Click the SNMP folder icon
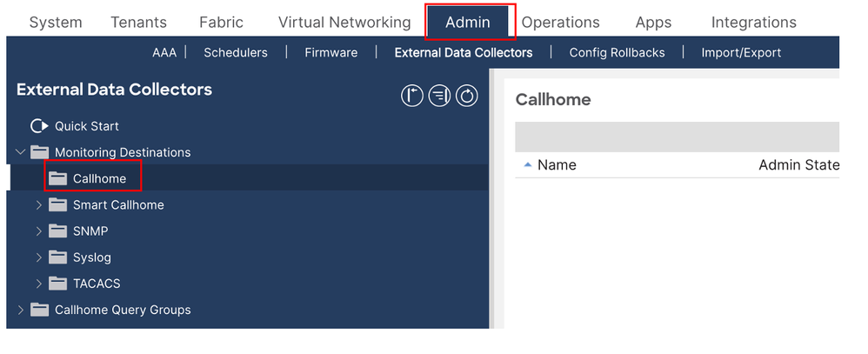 (x=58, y=231)
